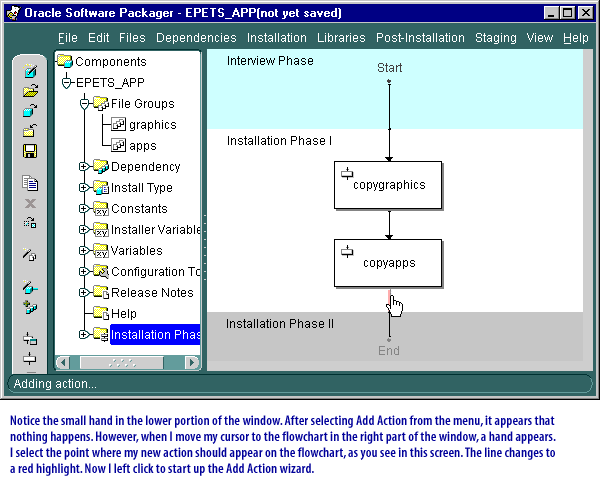Select the Variables tree label
The image size is (600, 484).
(x=137, y=251)
